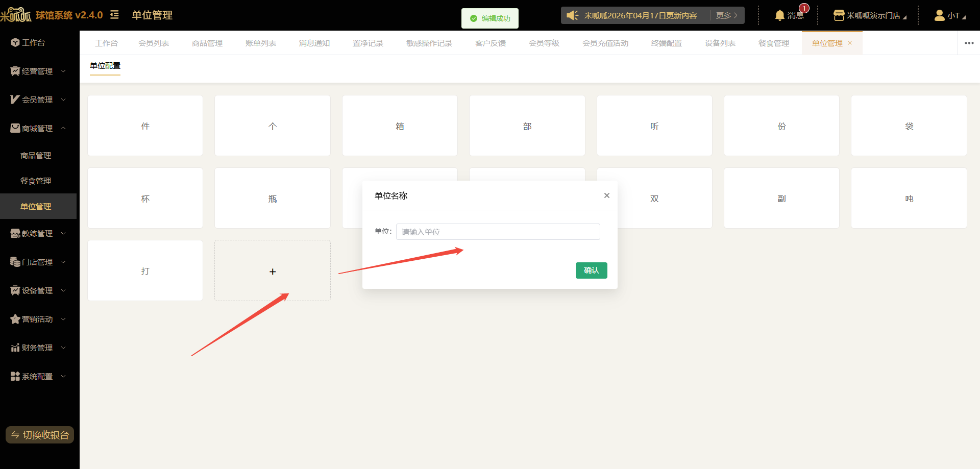This screenshot has height=469, width=980.
Task: Open the 消息 notification bell
Action: point(779,15)
